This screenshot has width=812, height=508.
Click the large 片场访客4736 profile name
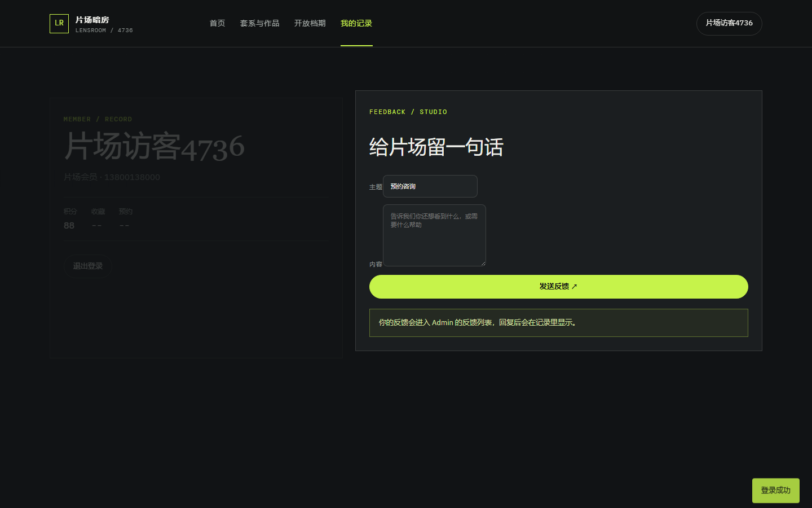(x=155, y=147)
